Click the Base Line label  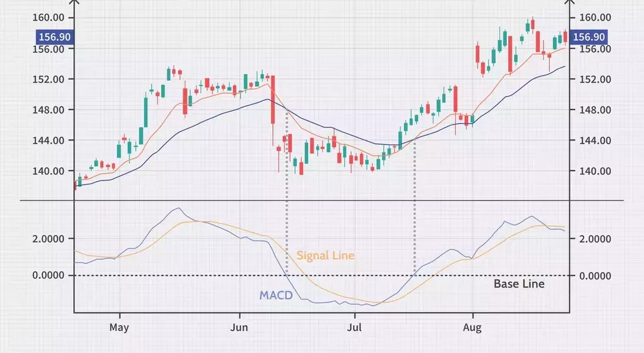519,284
